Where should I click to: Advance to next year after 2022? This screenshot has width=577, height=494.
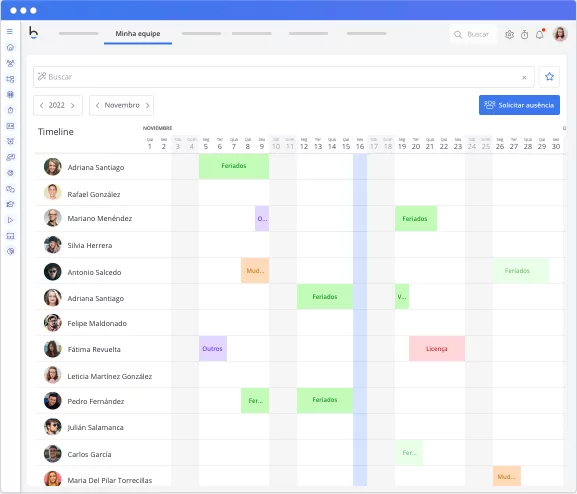72,106
